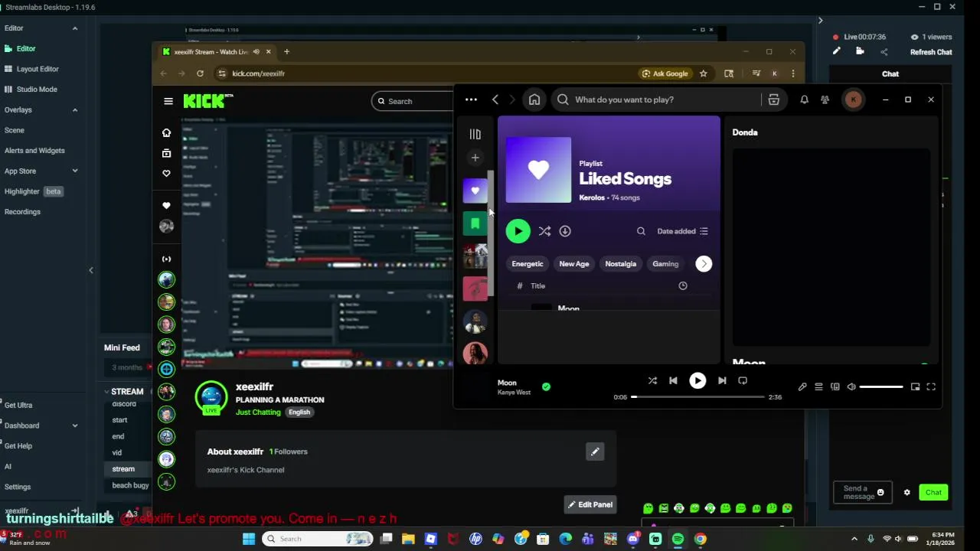Select Liked Songs thumbnail in Spotify sidebar
This screenshot has width=980, height=551.
pyautogui.click(x=475, y=191)
